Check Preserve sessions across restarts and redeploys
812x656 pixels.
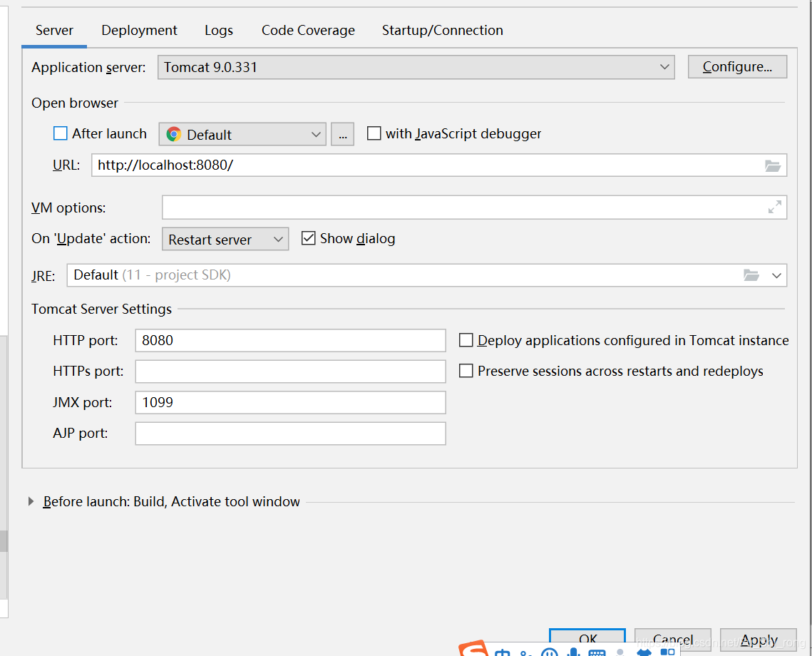click(x=466, y=371)
